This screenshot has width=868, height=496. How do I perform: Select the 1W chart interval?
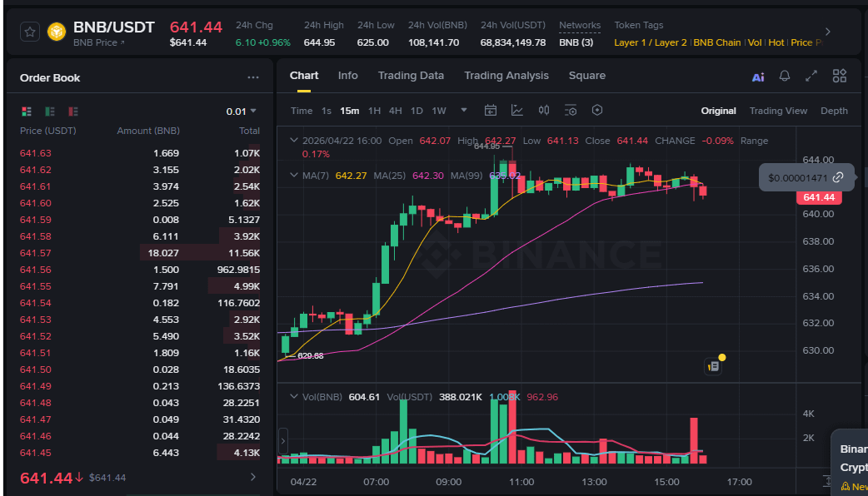tap(439, 112)
